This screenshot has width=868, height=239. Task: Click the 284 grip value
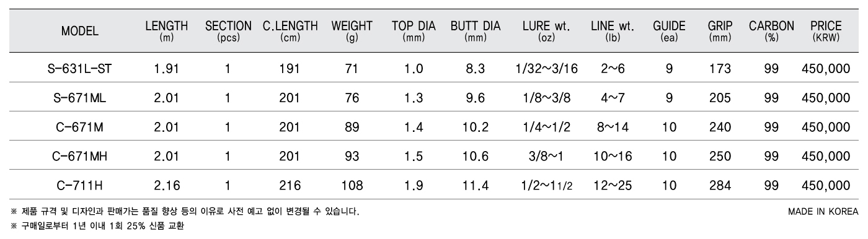[720, 185]
